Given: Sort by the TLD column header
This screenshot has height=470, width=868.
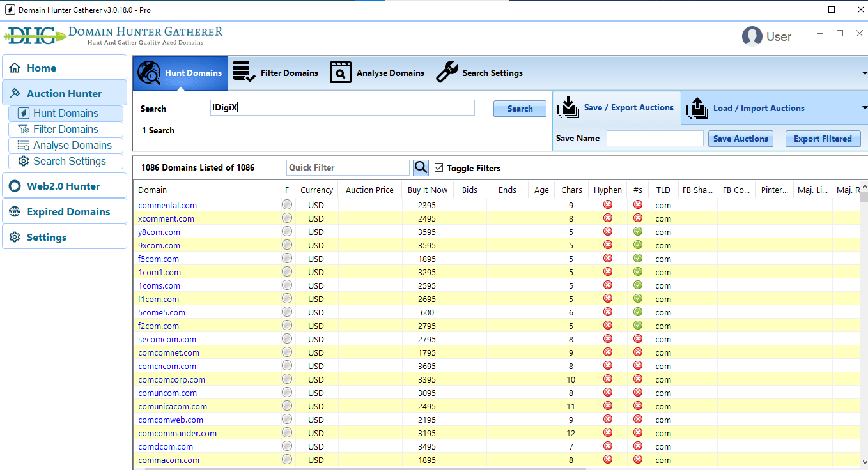Looking at the screenshot, I should pyautogui.click(x=663, y=190).
